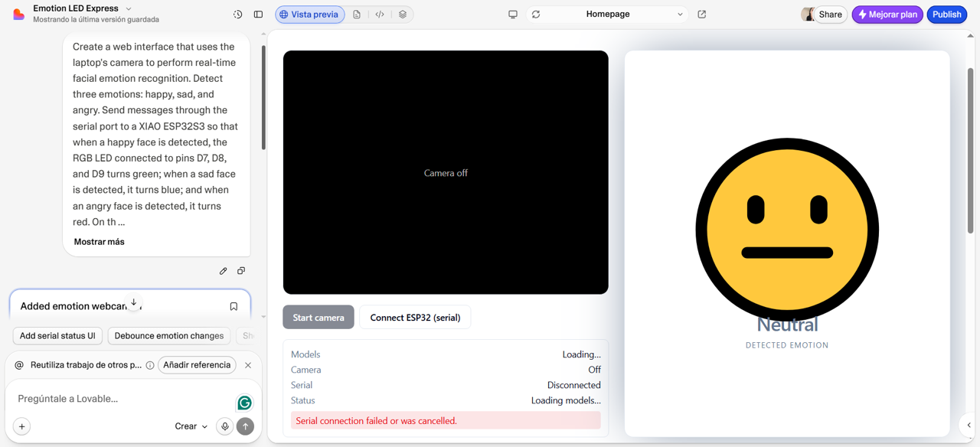Click the chat panel scrollbar
Image resolution: width=980 pixels, height=447 pixels.
pyautogui.click(x=263, y=96)
